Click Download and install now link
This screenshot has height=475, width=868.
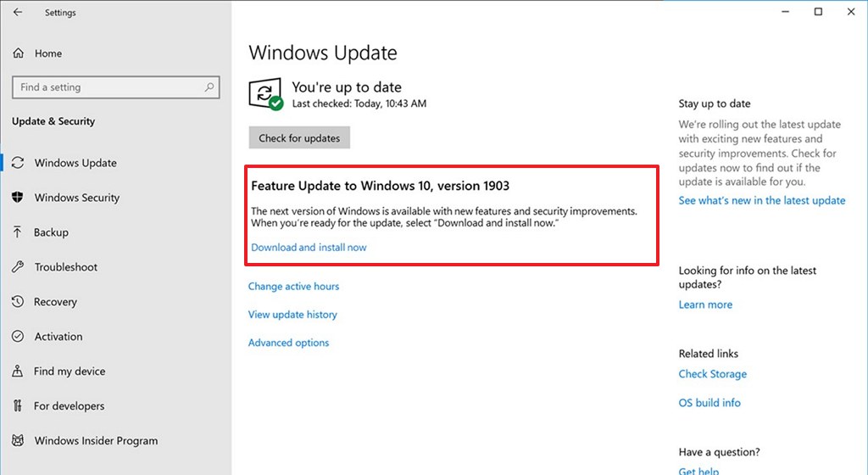point(309,248)
